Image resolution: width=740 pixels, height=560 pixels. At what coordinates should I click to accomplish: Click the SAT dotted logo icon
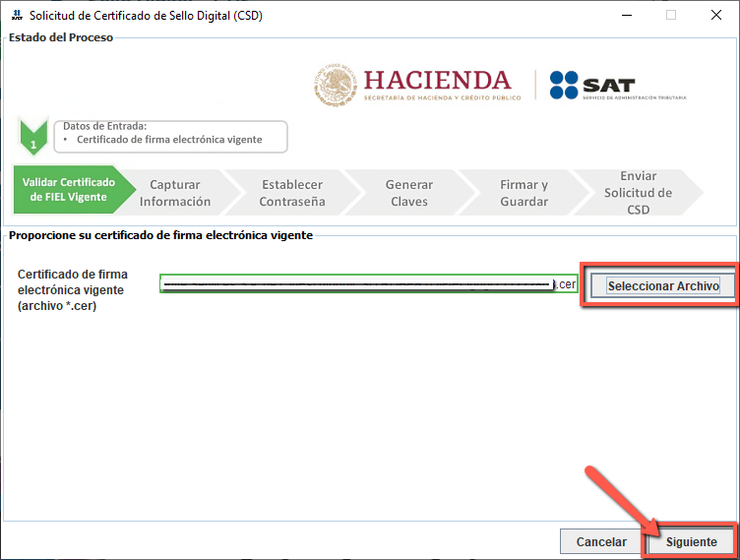coord(563,85)
